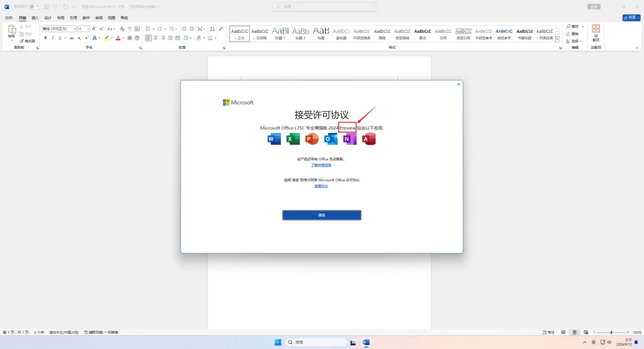Open the 了解详细信息 link
The height and width of the screenshot is (349, 644).
321,165
